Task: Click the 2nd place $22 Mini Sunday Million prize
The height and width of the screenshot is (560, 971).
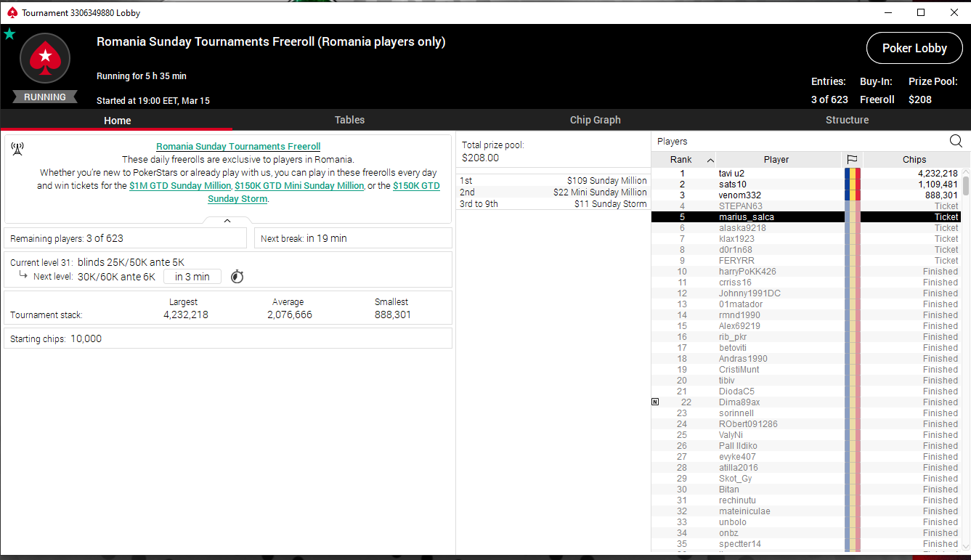Action: [553, 192]
